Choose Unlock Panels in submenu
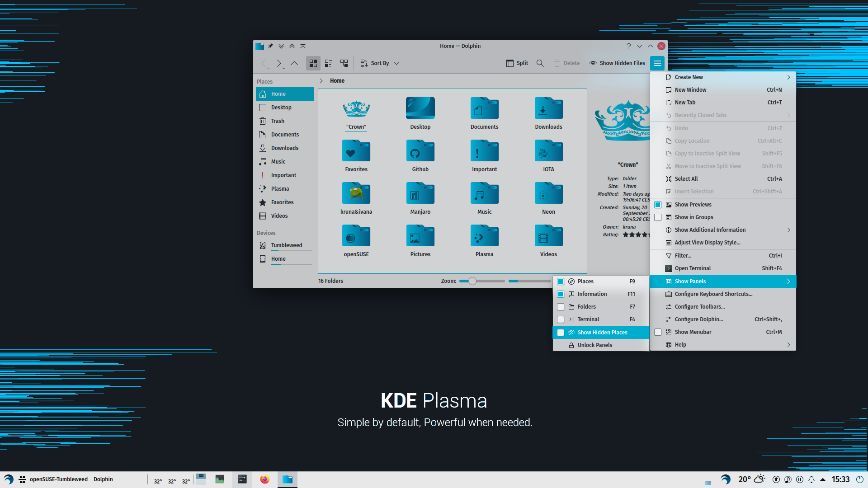868x488 pixels. click(x=601, y=345)
